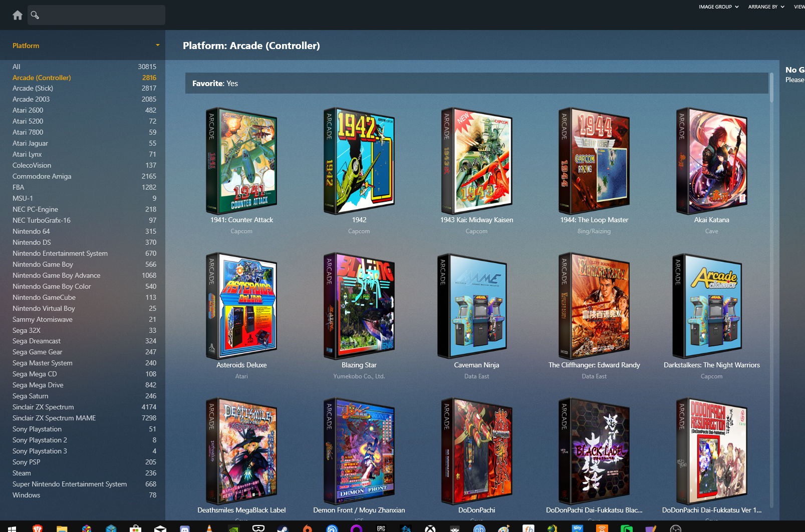This screenshot has height=532, width=805.
Task: Open the Platform filter dropdown
Action: pos(86,46)
